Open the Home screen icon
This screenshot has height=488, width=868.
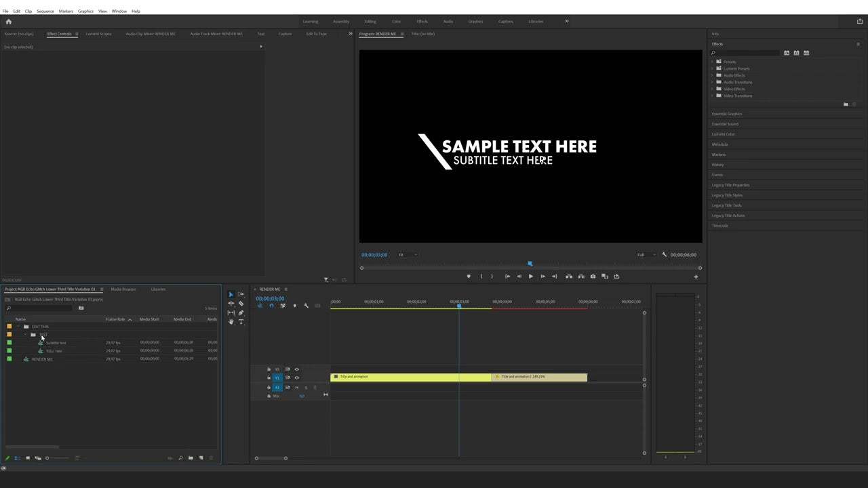[x=9, y=22]
